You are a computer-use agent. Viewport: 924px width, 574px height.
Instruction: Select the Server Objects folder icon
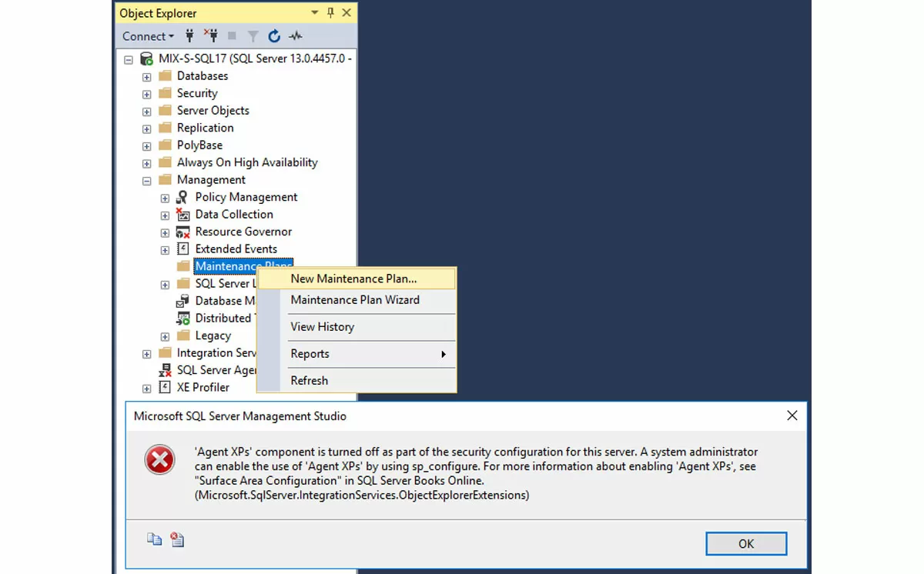165,110
